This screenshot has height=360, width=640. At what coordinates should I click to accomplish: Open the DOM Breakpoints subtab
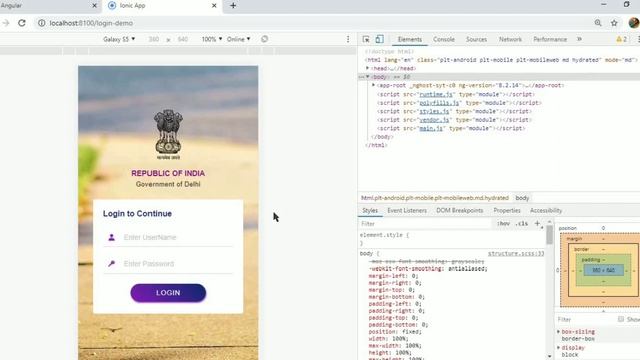(460, 211)
